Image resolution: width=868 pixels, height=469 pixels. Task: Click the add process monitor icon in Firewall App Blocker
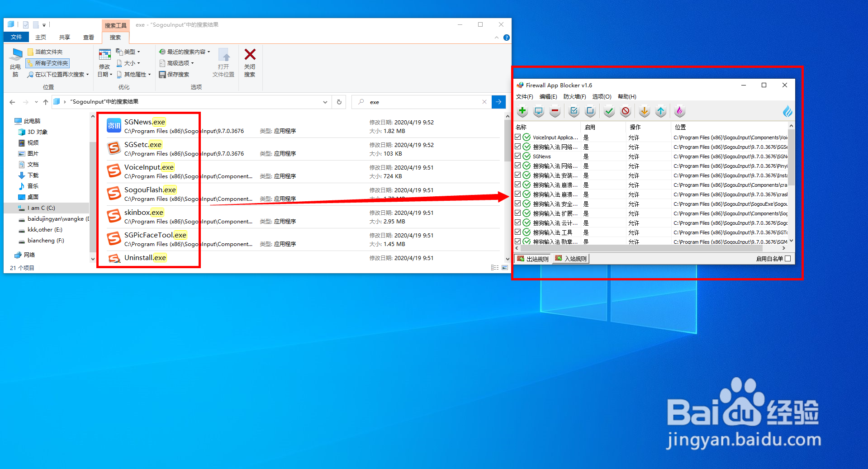click(539, 111)
